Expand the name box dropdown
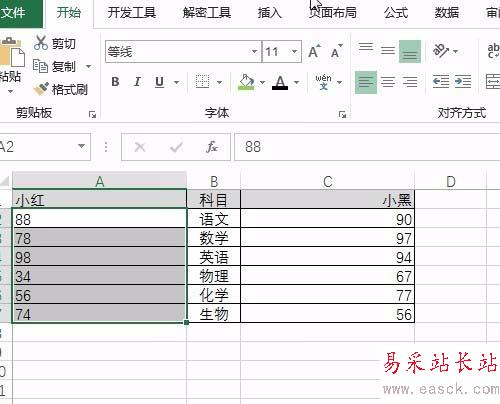500x404 pixels. click(81, 147)
